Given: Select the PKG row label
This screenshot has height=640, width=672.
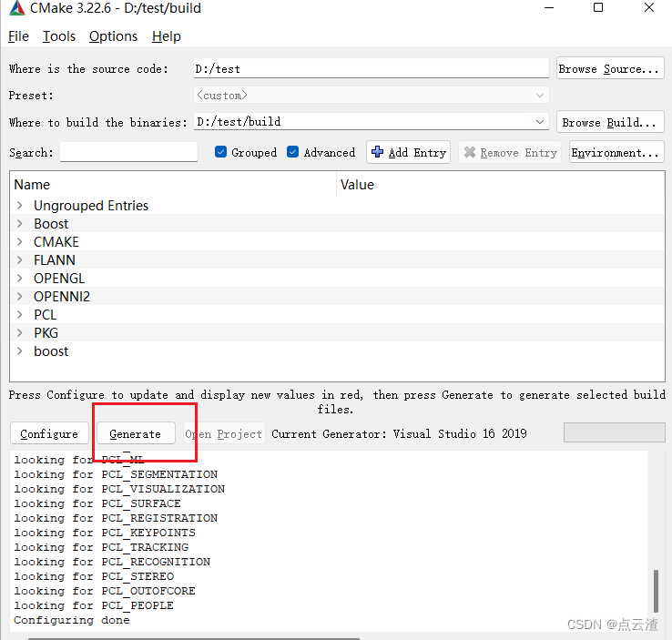Looking at the screenshot, I should (x=46, y=333).
